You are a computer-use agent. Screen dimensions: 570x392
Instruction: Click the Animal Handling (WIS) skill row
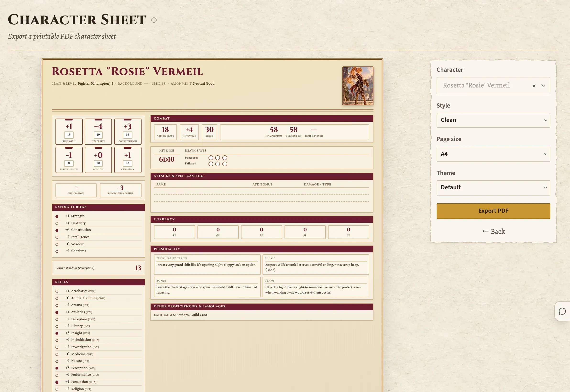[98, 298]
